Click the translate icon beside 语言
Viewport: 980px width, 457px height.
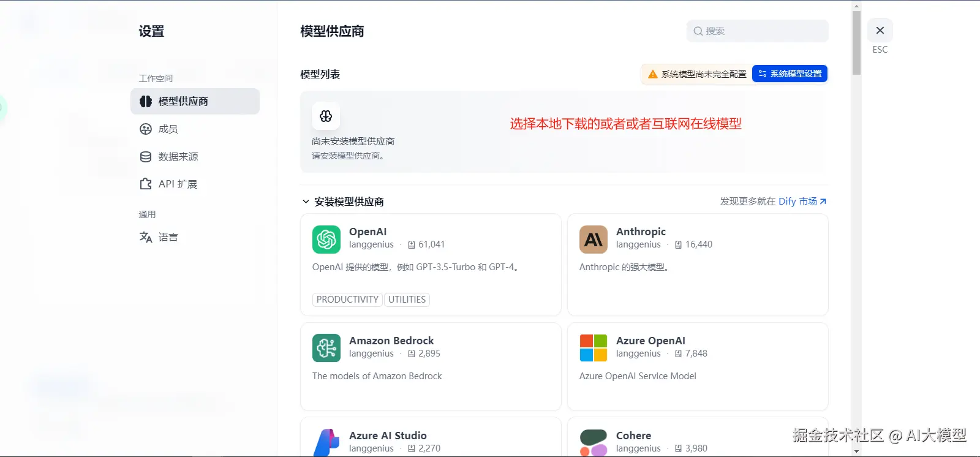tap(146, 237)
